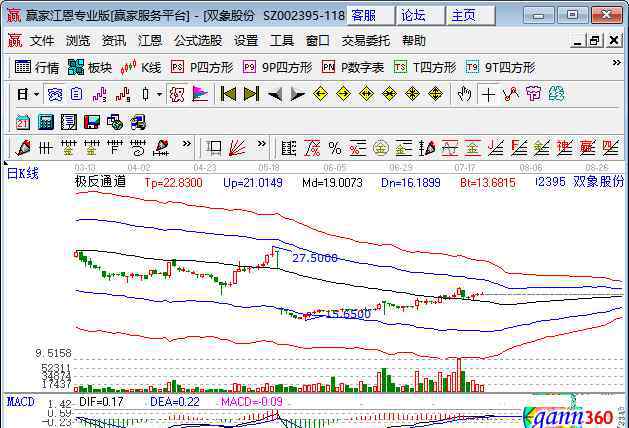
Task: Click the yellow diamond horizontal compress icon
Action: pyautogui.click(x=389, y=94)
